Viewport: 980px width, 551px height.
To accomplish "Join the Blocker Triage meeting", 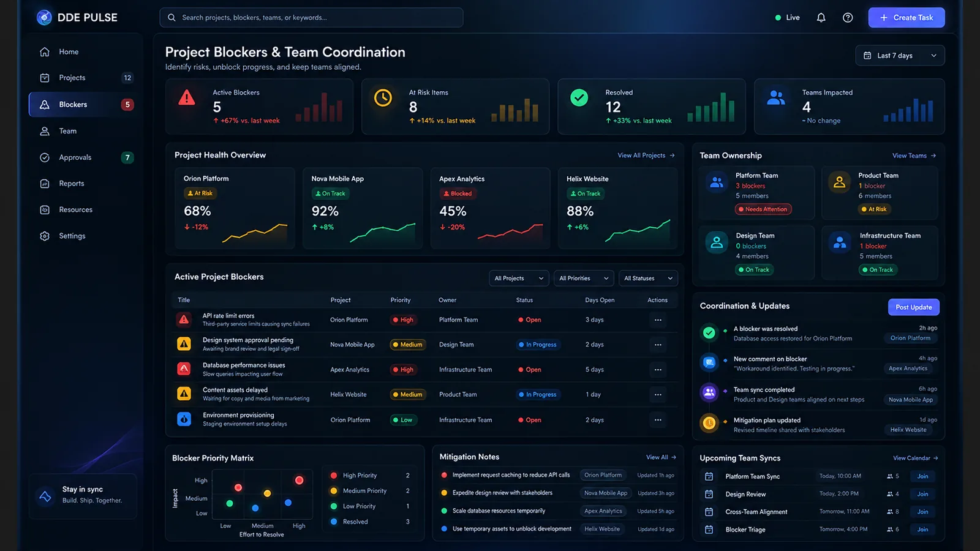I will (922, 530).
